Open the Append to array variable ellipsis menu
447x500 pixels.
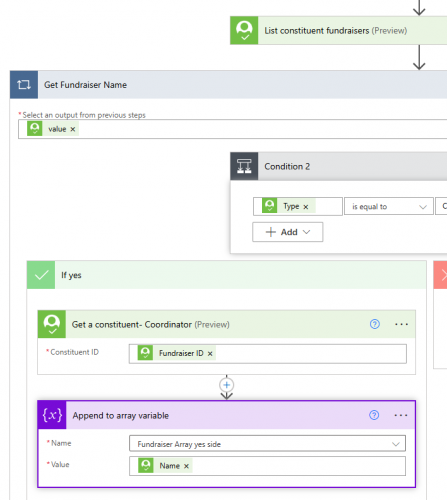point(401,415)
